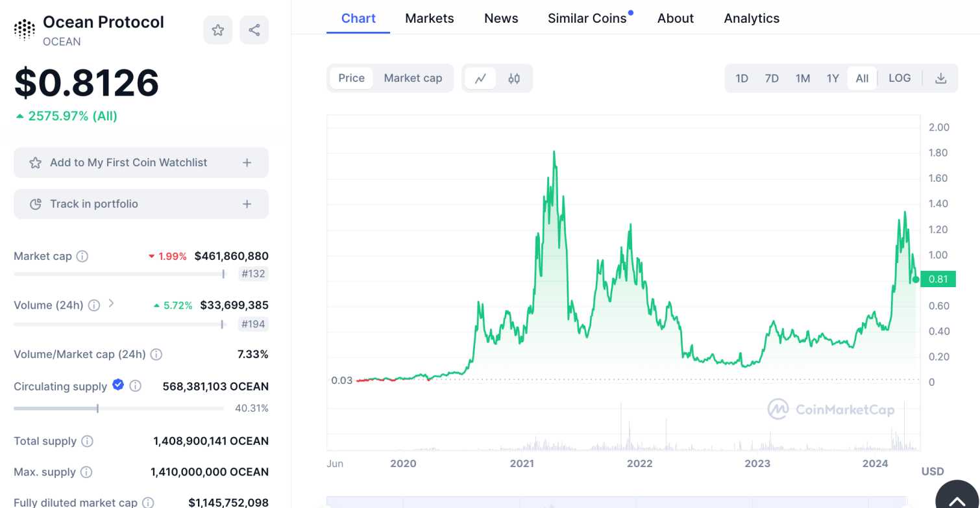This screenshot has height=508, width=980.
Task: Click Volume (24h) info icon
Action: [94, 305]
